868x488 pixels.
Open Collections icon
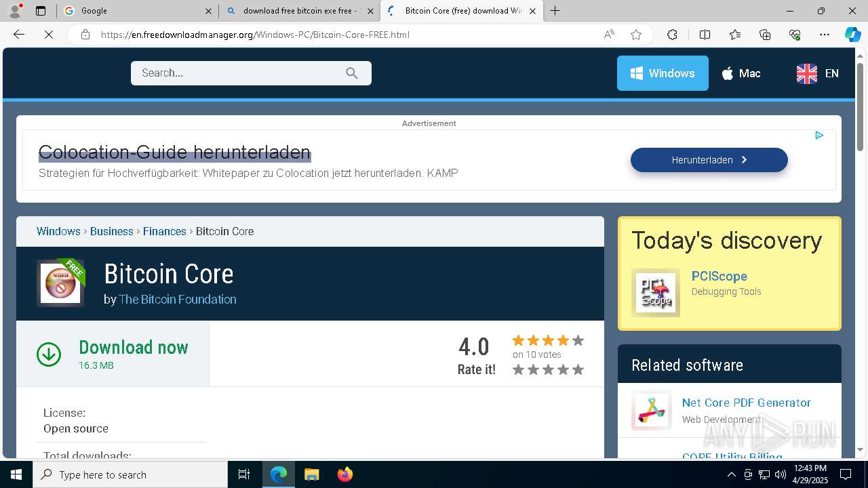tap(765, 35)
